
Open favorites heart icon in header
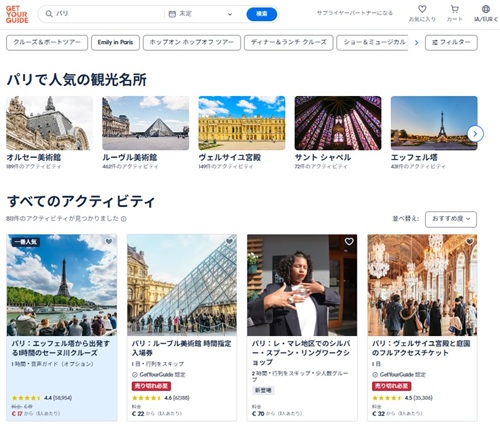click(422, 9)
